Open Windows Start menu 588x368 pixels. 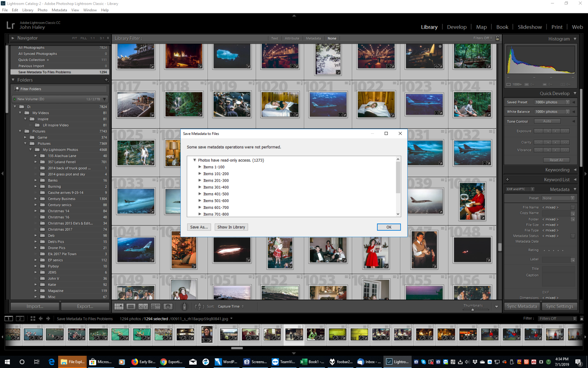pos(7,362)
